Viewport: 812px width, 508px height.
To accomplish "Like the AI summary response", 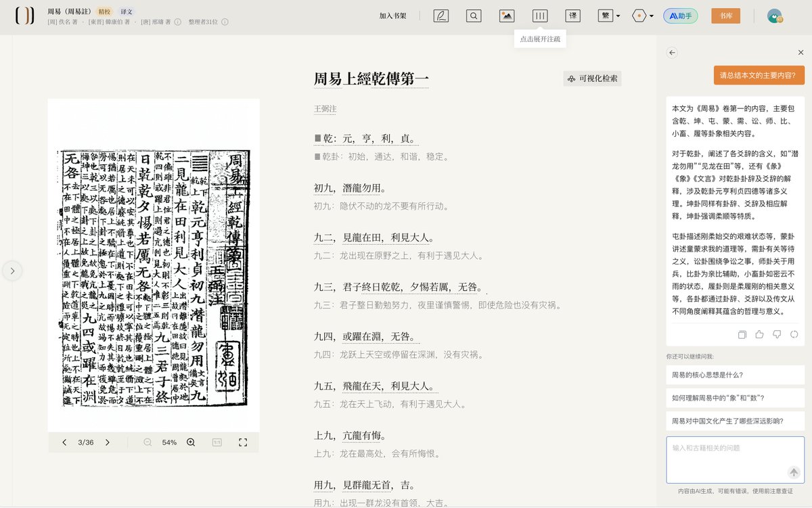I will 759,334.
